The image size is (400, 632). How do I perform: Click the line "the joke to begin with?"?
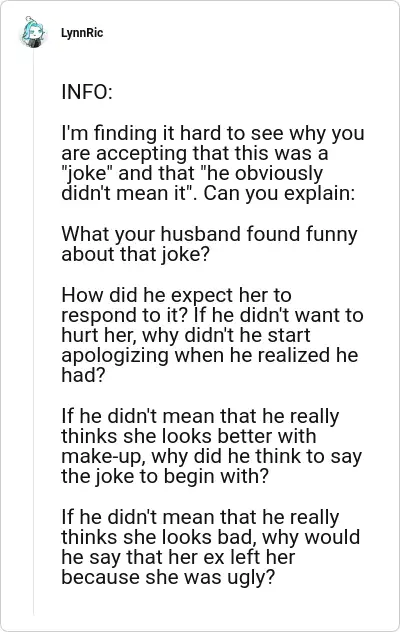pos(165,476)
